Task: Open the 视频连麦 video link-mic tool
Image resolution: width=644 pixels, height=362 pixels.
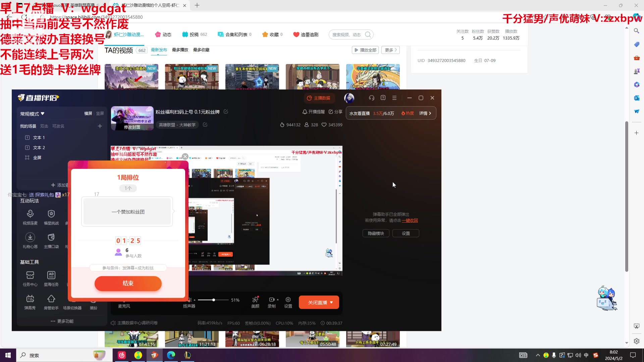Action: pyautogui.click(x=30, y=217)
